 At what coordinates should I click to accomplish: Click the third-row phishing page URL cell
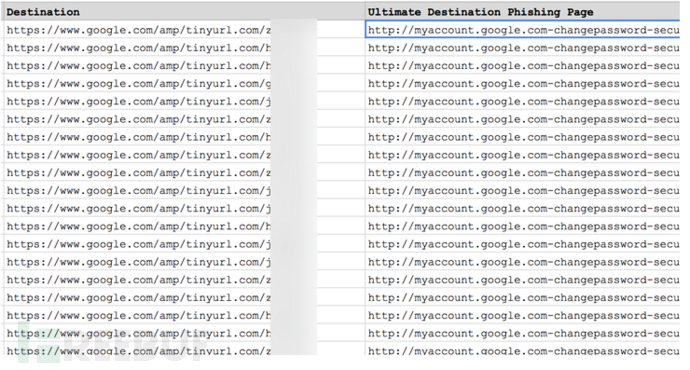523,66
